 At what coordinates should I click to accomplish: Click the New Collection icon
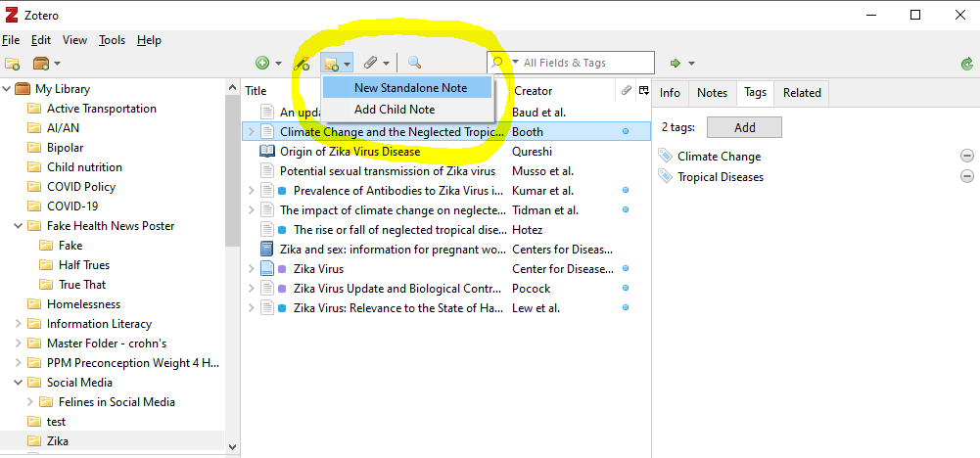point(12,63)
